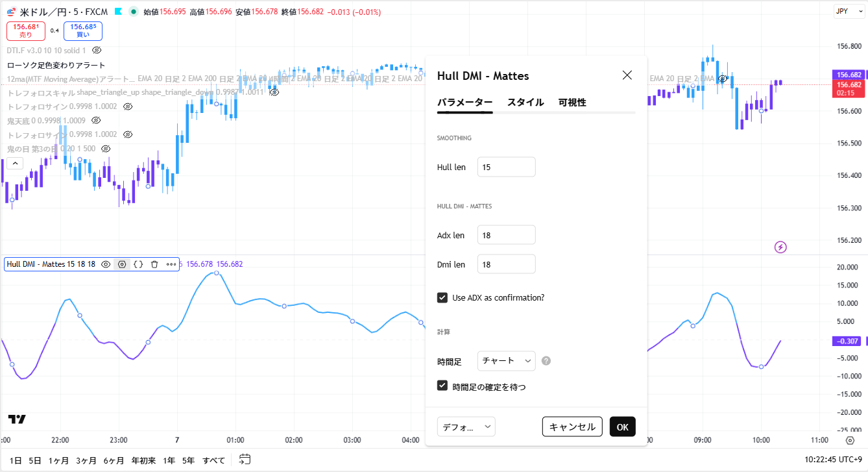Open the デフォルト presets dropdown
This screenshot has height=472, width=868.
click(466, 427)
